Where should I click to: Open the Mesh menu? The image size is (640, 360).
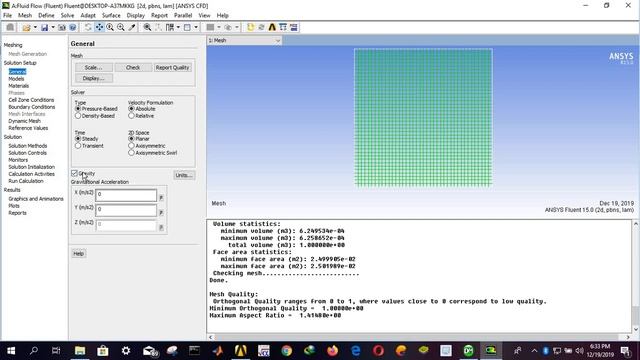pos(25,16)
